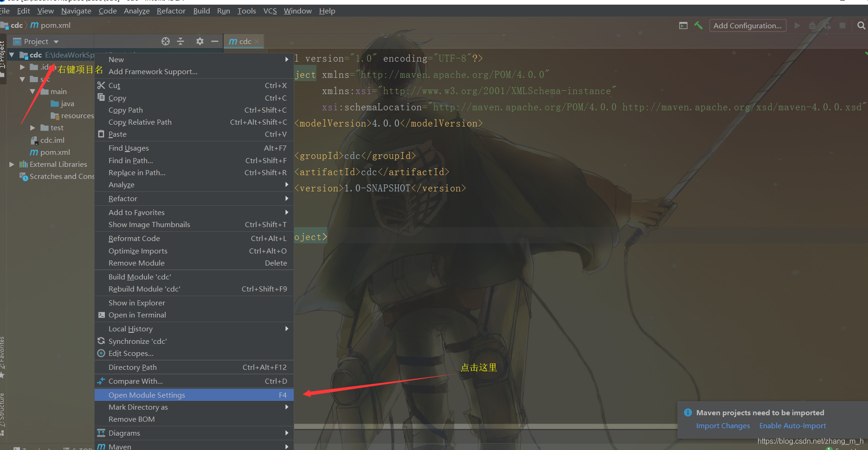The height and width of the screenshot is (450, 868).
Task: Click the Build project hammer icon
Action: [698, 25]
